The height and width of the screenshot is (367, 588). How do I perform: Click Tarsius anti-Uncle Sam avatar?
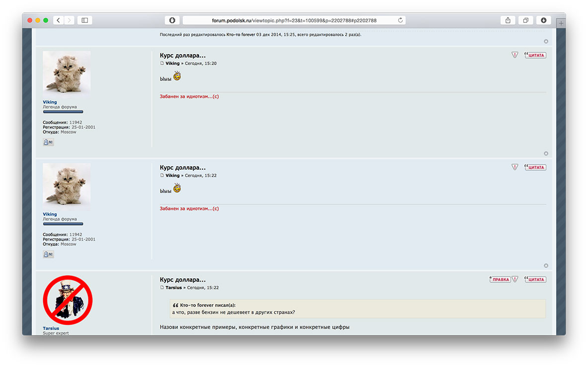click(68, 300)
